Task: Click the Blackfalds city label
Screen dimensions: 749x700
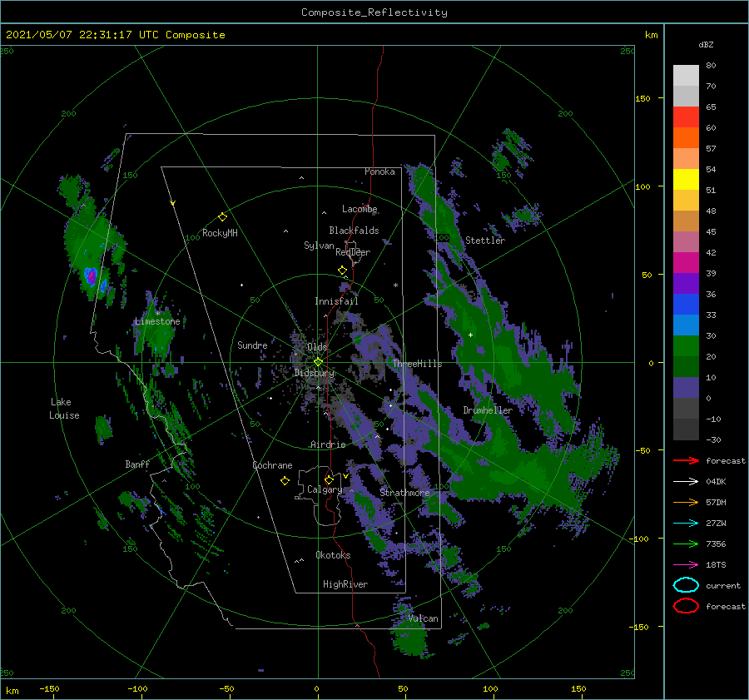Action: [354, 231]
